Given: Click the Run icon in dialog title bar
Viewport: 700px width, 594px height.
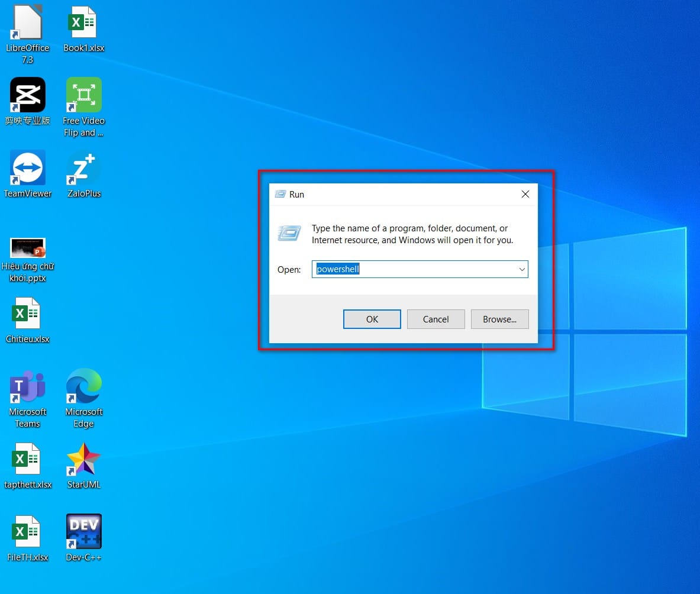Looking at the screenshot, I should (280, 194).
